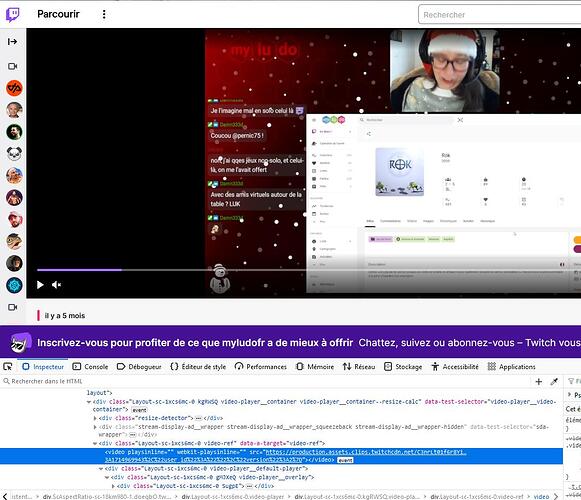
Task: Click the Parcourir browse link
Action: click(x=58, y=14)
